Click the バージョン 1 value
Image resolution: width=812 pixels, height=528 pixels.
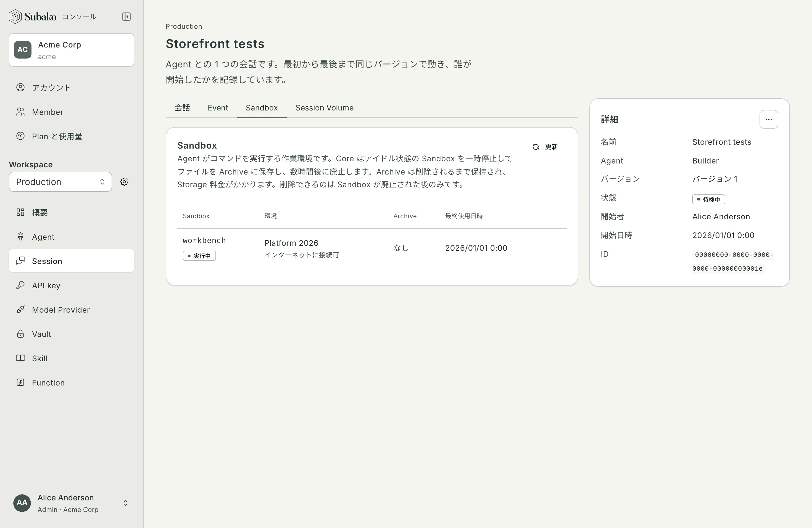coord(715,179)
